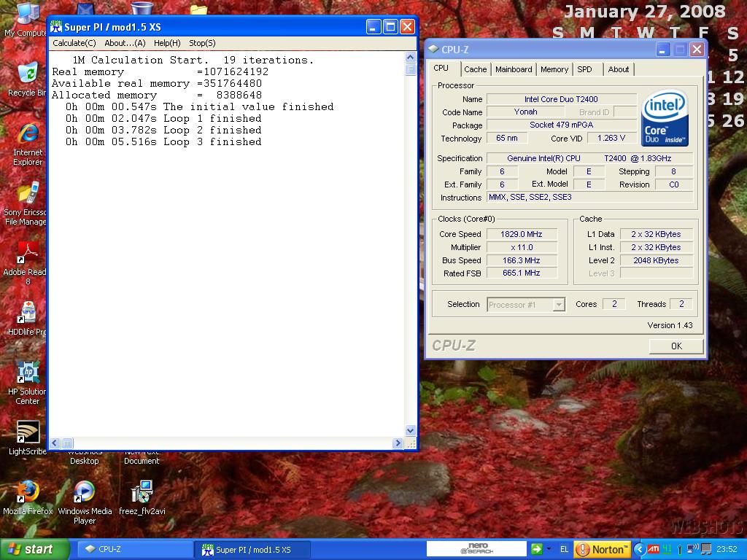Click the Multiplier value x 11.0
Viewport: 747px width, 560px height.
521,248
